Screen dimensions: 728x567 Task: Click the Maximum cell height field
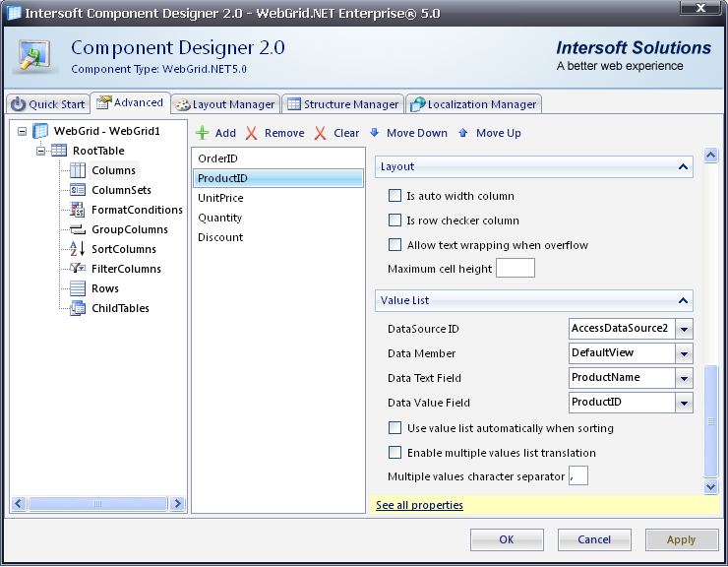point(516,268)
